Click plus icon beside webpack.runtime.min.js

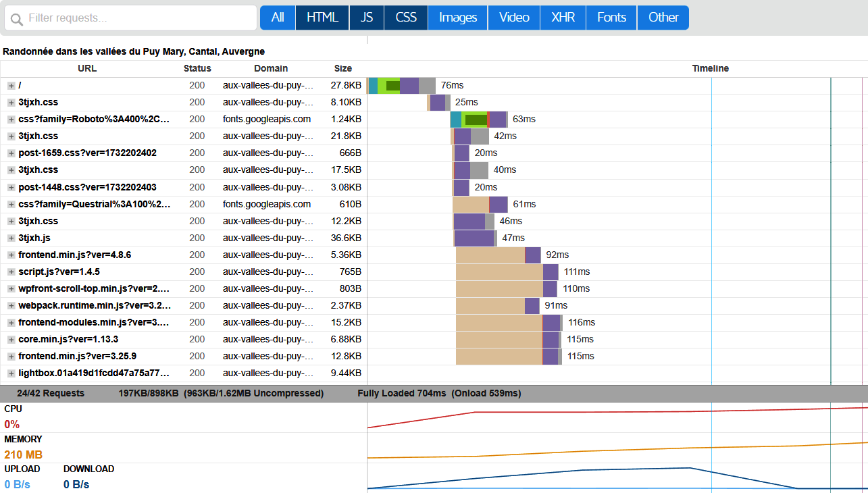click(x=11, y=305)
